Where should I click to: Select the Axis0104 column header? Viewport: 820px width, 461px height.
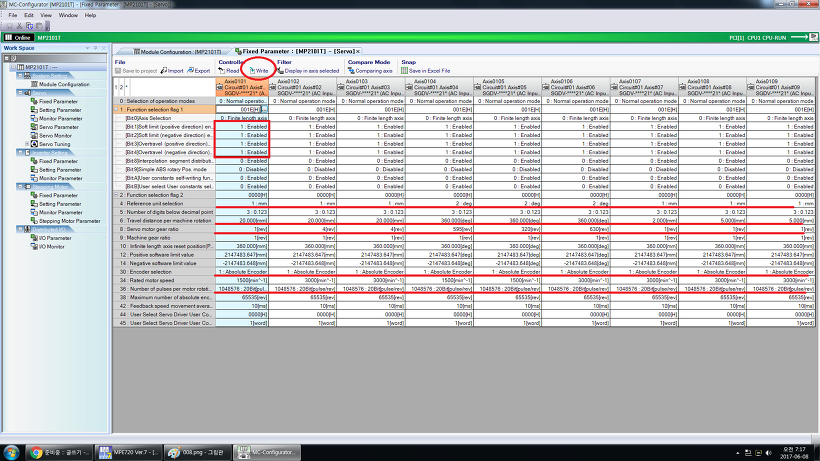tap(439, 87)
